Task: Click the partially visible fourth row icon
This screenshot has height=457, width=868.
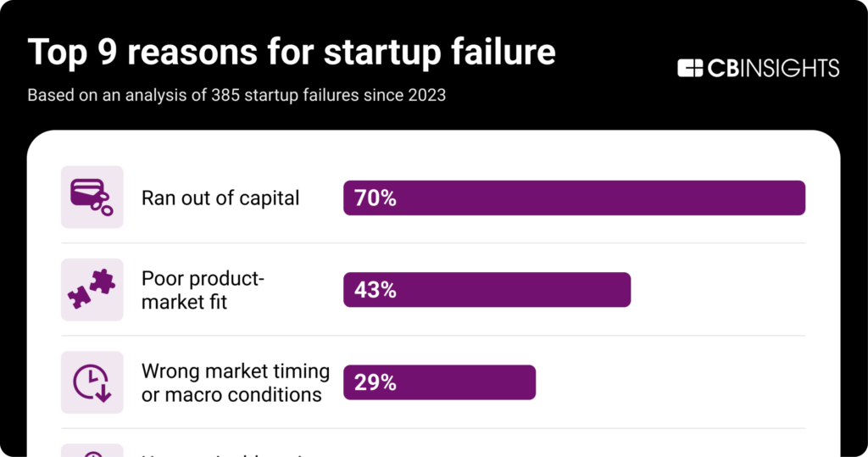Action: [x=92, y=452]
